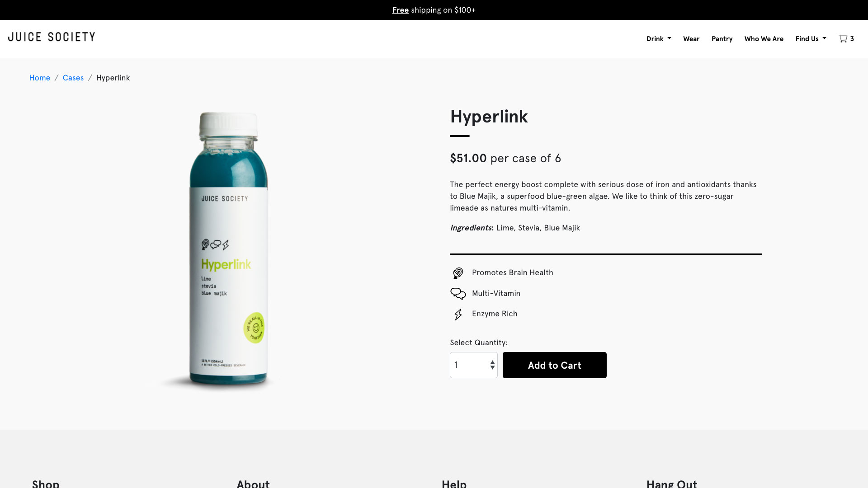This screenshot has height=488, width=868.
Task: Click into the quantity input field
Action: pyautogui.click(x=469, y=365)
